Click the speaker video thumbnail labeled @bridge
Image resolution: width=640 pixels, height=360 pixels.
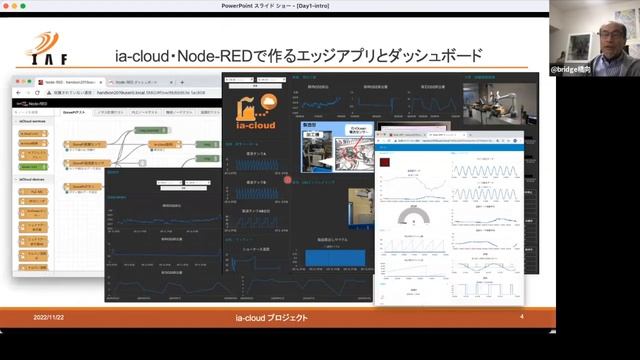coord(595,38)
